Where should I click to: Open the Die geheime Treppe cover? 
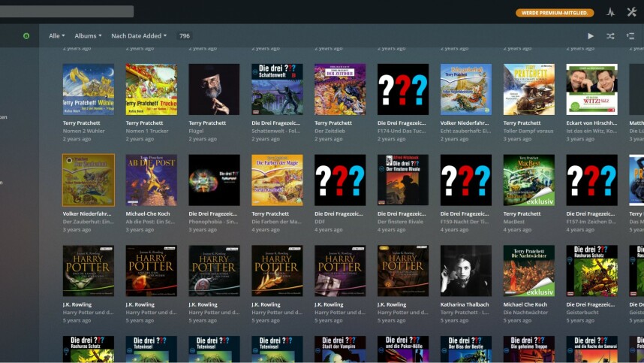(x=529, y=349)
